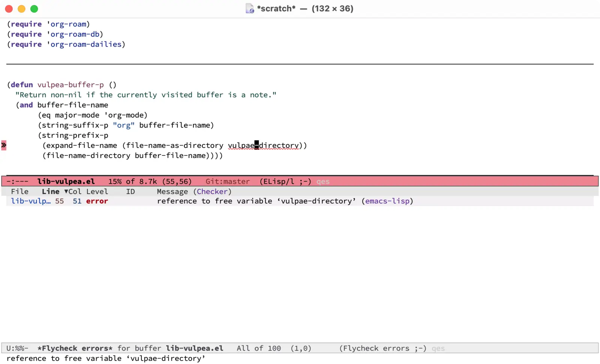Click the Message (Checker) column header
This screenshot has height=364, width=600.
click(x=194, y=192)
